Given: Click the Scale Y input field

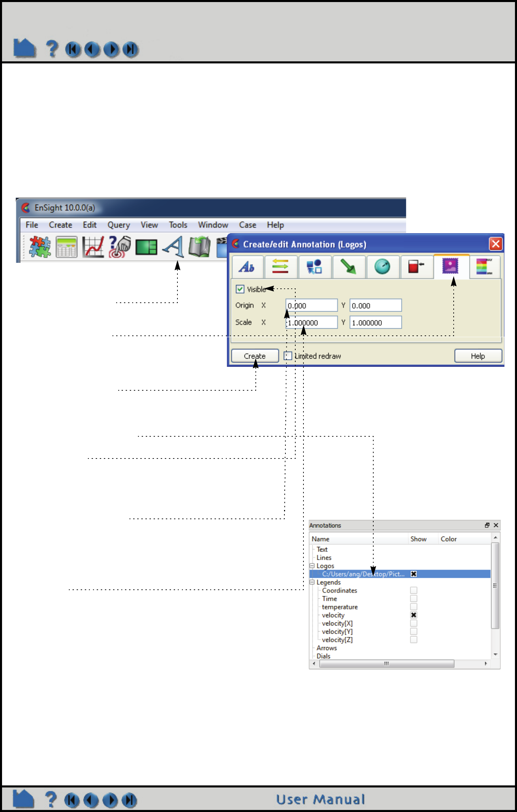Looking at the screenshot, I should tap(376, 322).
